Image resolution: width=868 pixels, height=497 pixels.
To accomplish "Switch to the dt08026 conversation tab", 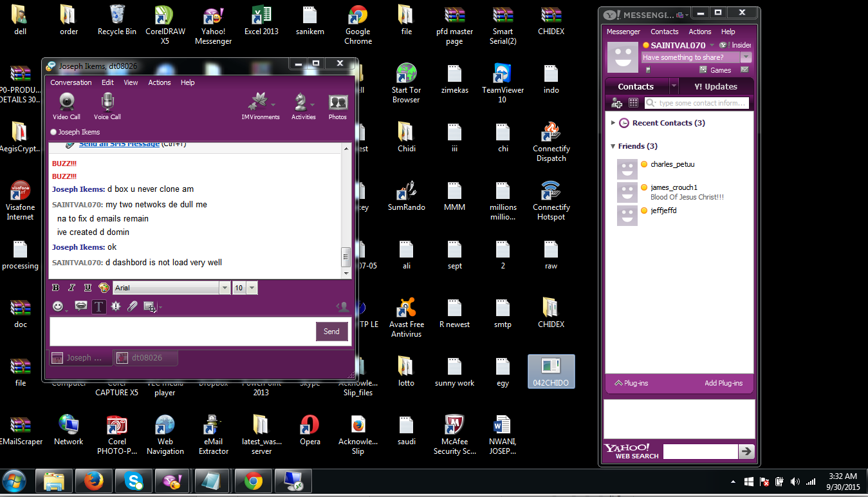I will point(145,358).
